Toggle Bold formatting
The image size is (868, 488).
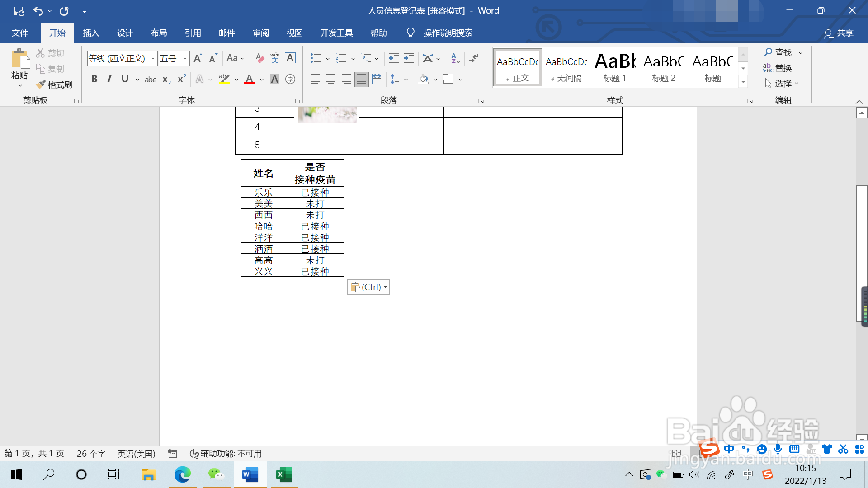pos(94,79)
